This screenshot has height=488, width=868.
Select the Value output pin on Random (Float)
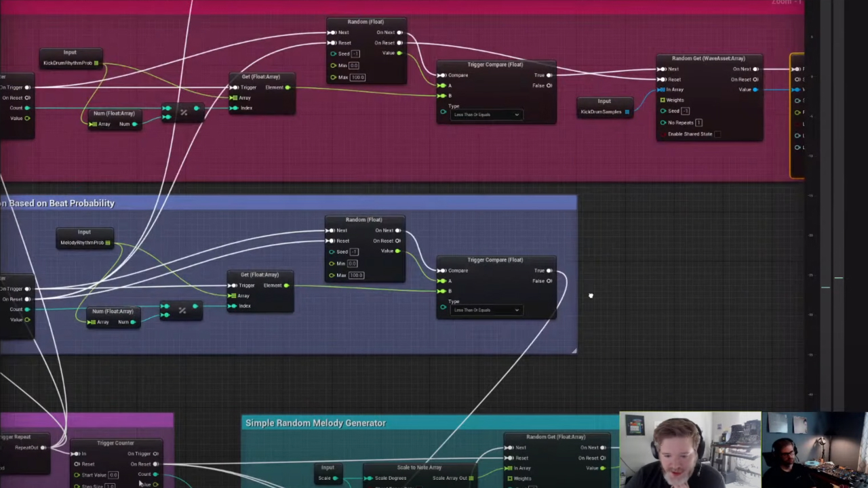399,53
